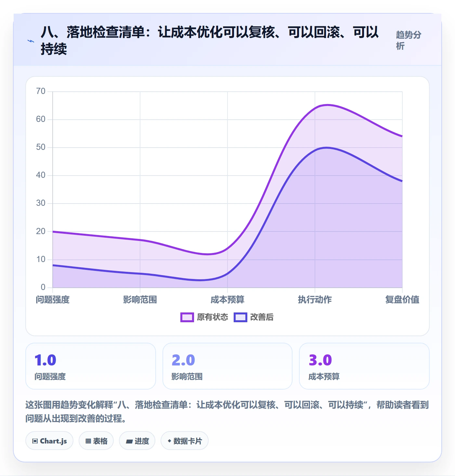Click the 复盘价值 x-axis label
The image size is (455, 476).
[402, 299]
